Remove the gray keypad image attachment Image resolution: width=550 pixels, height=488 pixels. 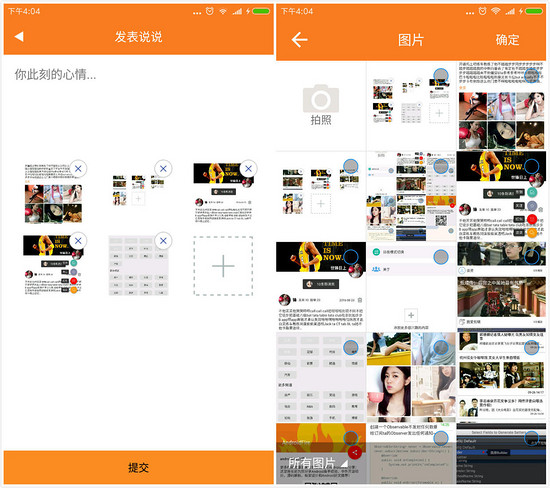[163, 241]
